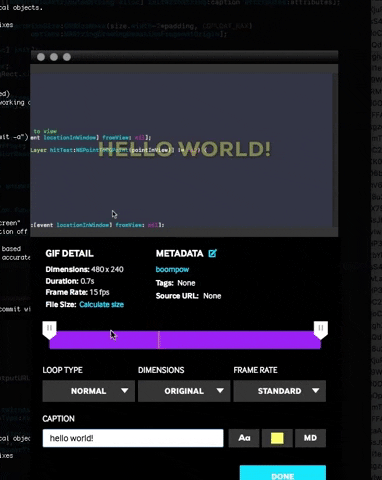Click the purple timeline bar playhead marker
This screenshot has width=382, height=480.
[159, 340]
